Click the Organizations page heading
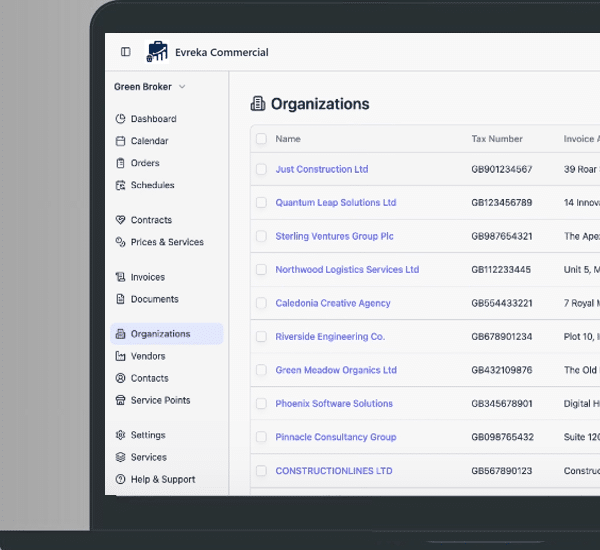600x550 pixels. [320, 104]
